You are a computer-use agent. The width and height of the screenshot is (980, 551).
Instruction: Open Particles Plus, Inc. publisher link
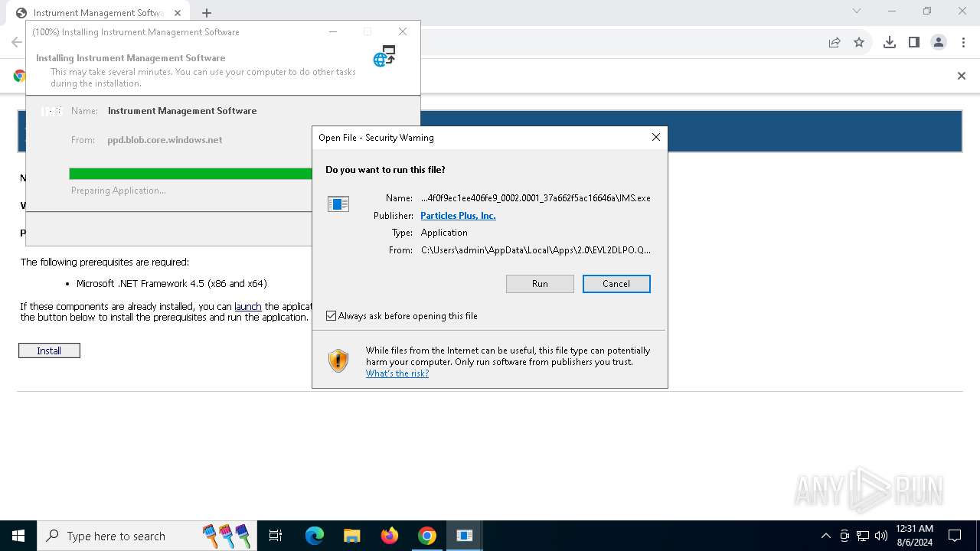click(x=458, y=216)
